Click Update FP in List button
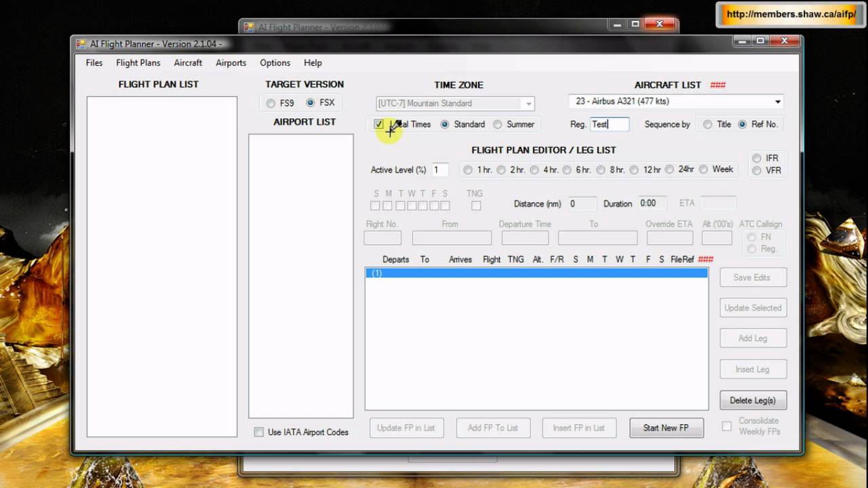 406,428
